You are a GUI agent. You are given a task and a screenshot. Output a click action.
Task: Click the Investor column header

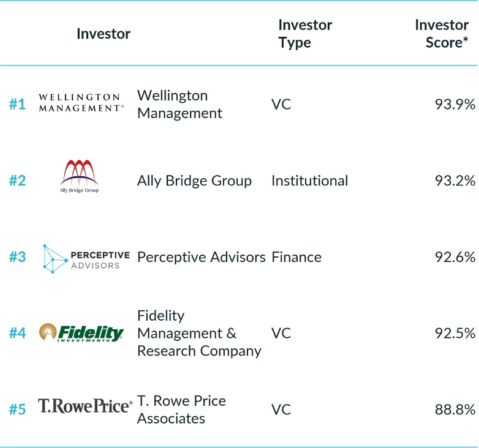pos(104,34)
